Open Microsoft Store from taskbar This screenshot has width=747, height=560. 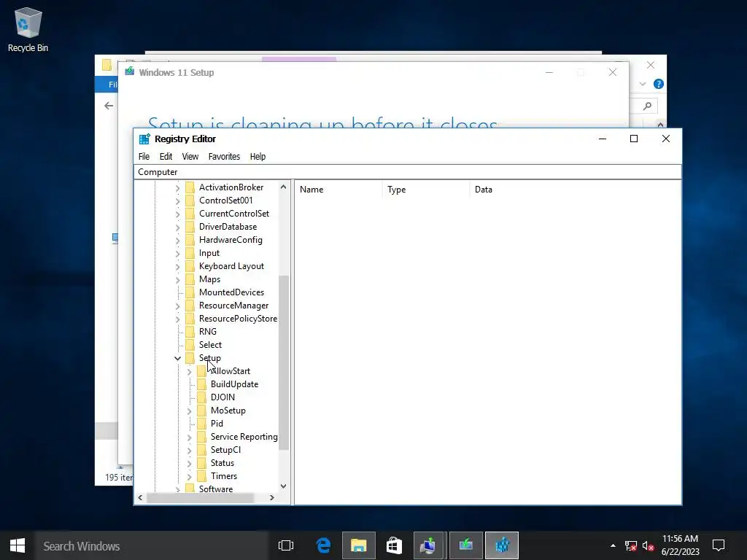(x=394, y=545)
